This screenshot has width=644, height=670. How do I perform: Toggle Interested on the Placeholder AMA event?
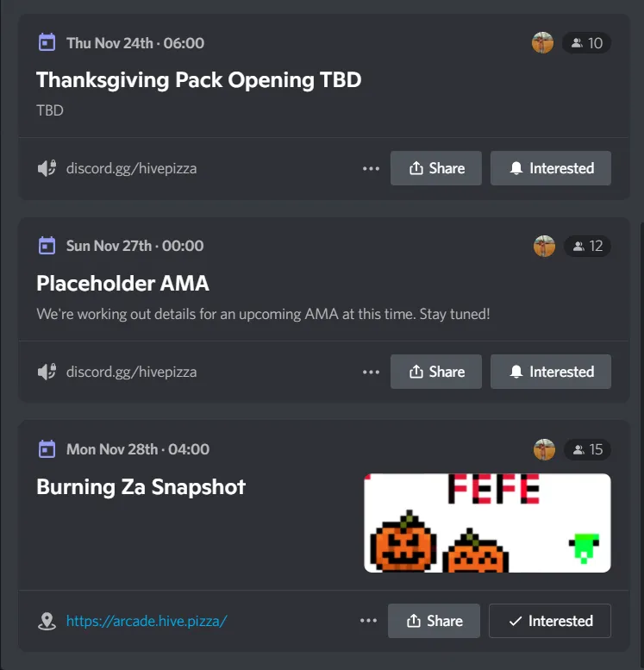pyautogui.click(x=550, y=372)
